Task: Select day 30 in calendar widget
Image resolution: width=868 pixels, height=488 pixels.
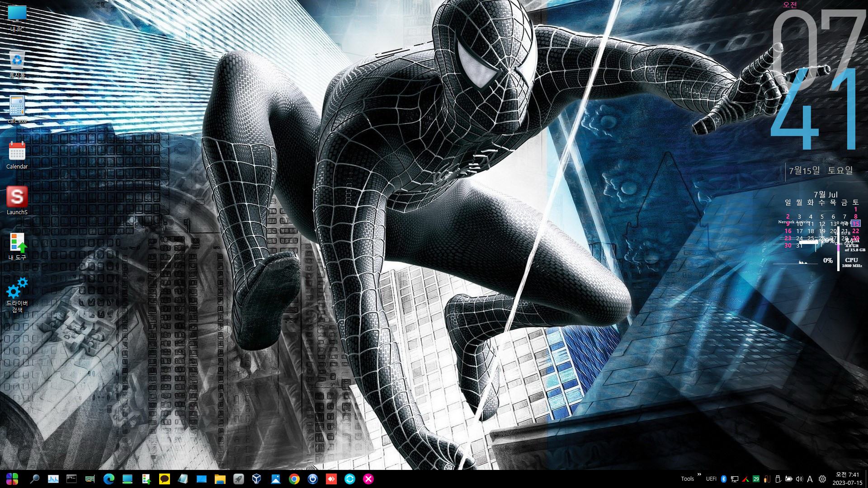Action: click(788, 245)
